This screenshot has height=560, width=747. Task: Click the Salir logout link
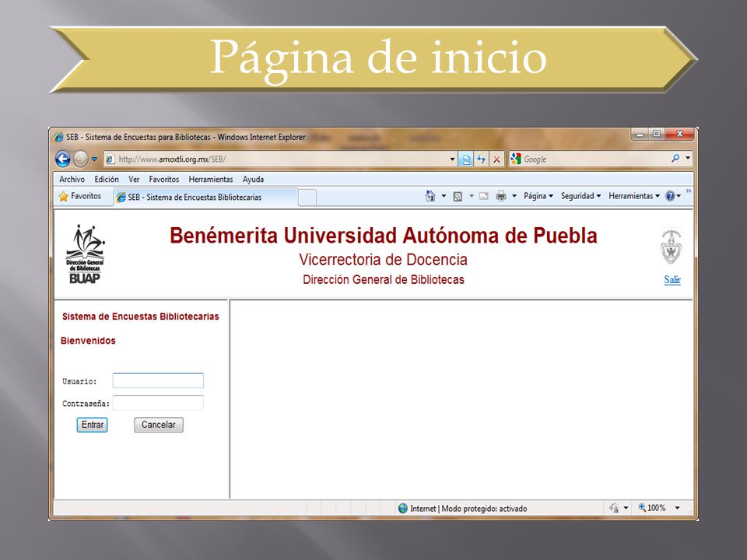672,279
